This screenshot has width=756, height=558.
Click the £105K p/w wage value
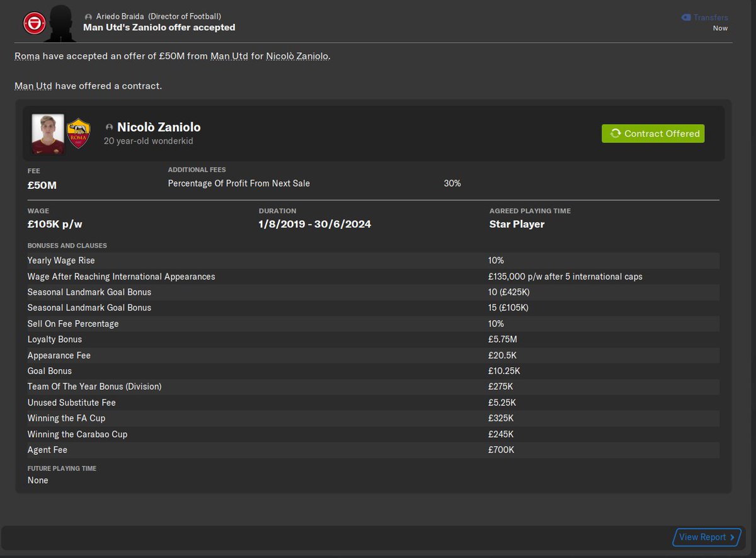[x=55, y=224]
